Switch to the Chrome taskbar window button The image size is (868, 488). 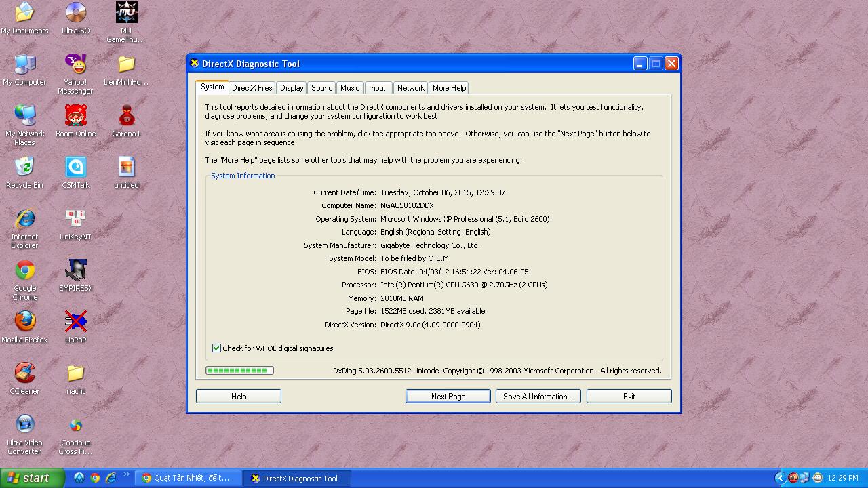[x=187, y=478]
